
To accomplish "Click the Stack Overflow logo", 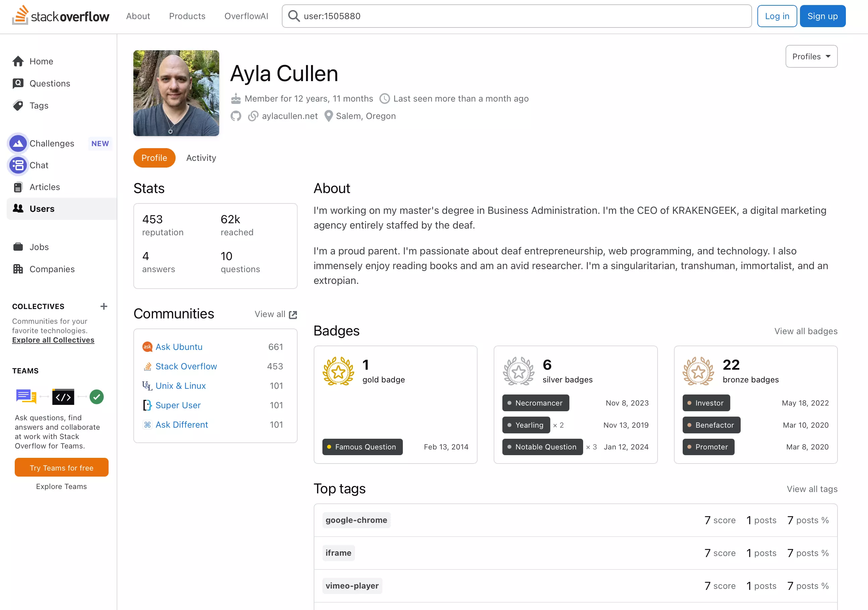I will (60, 16).
